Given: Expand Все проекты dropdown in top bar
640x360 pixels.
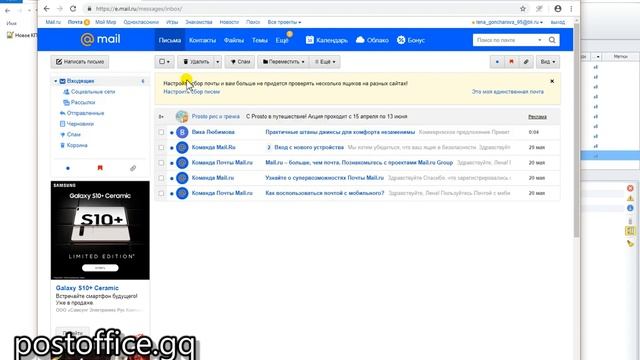Looking at the screenshot, I should click(284, 22).
